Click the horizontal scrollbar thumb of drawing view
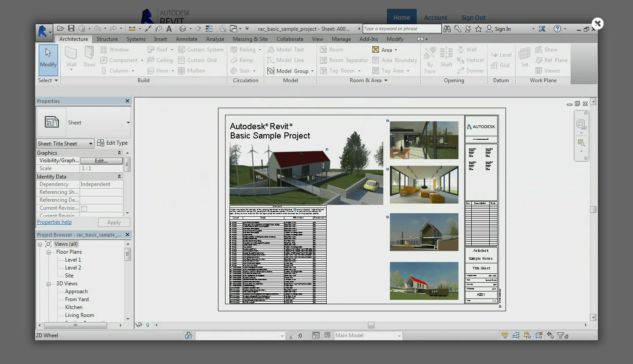 (x=371, y=325)
